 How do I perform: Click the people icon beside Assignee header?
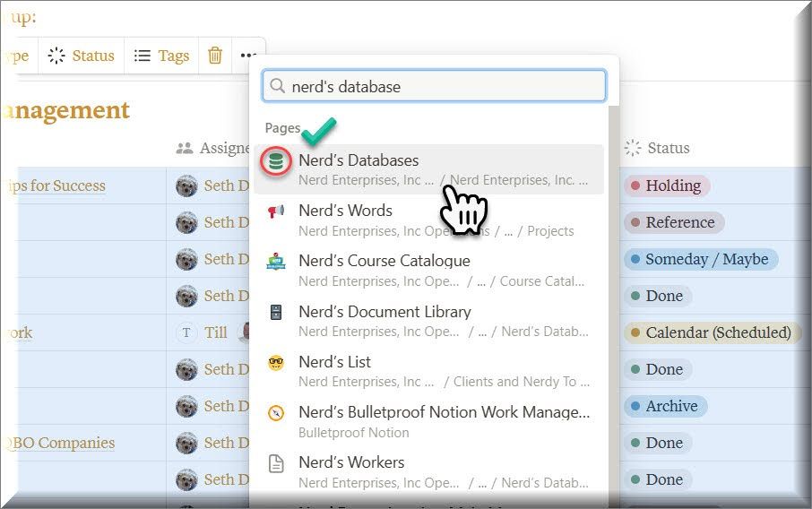pos(185,148)
